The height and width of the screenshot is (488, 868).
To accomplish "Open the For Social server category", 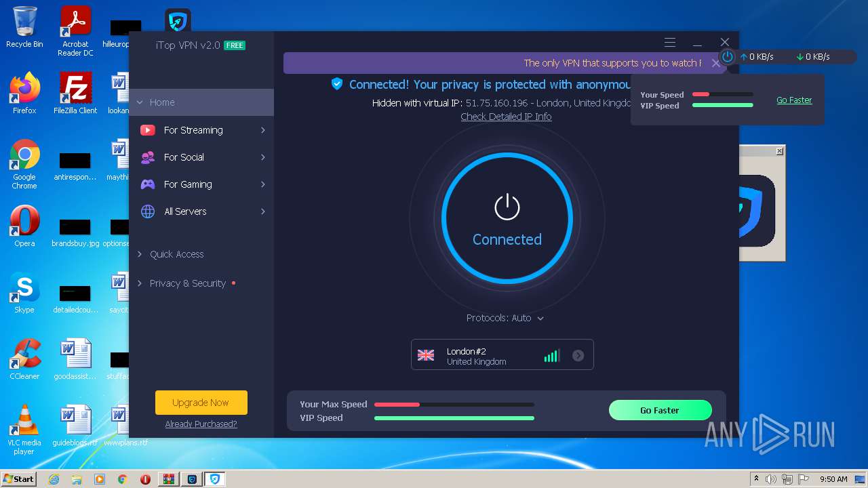I will click(x=201, y=157).
